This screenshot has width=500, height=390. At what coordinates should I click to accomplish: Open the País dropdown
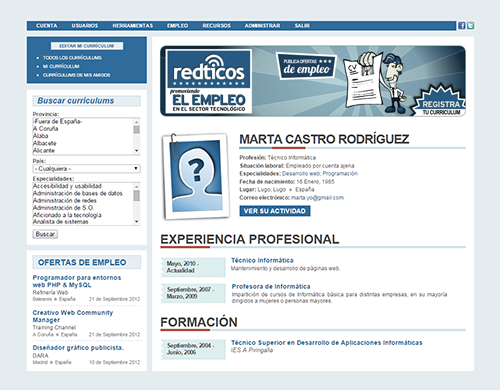tap(86, 169)
